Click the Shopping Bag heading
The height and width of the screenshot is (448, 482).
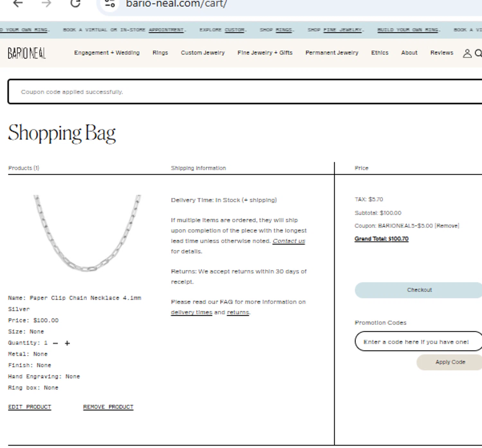click(62, 133)
